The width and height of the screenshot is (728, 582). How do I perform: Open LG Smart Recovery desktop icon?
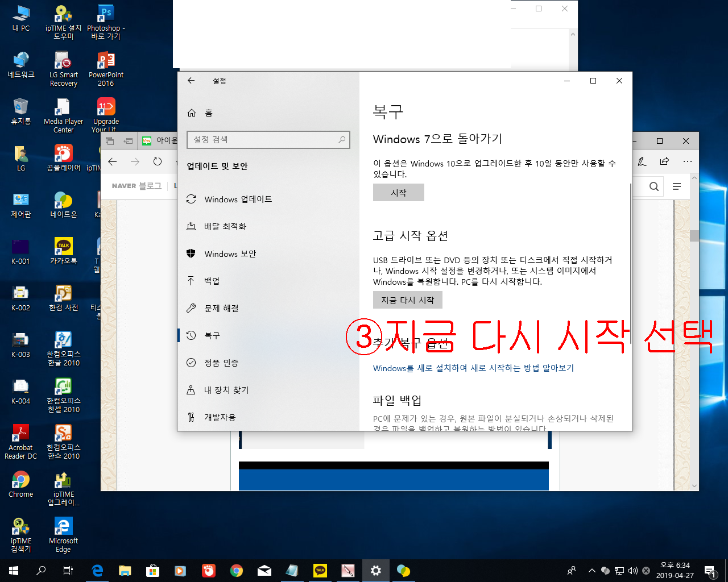tap(64, 69)
